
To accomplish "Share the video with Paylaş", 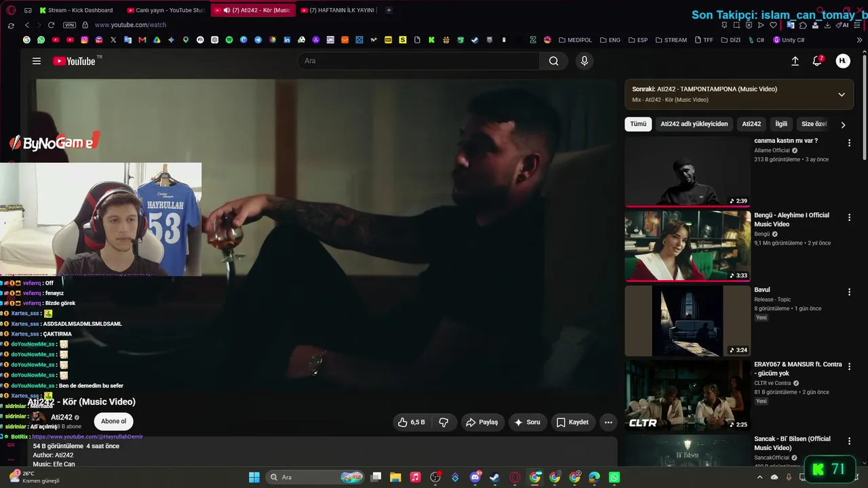I will [481, 422].
